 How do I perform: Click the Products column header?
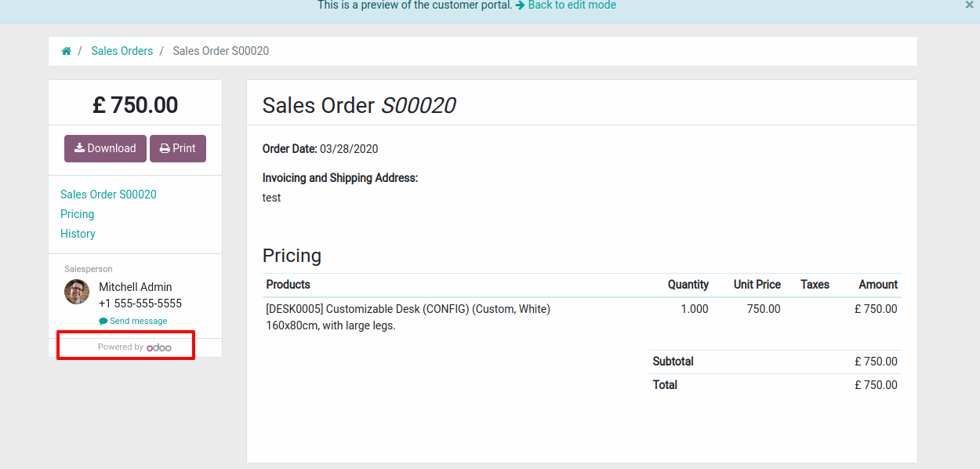[289, 285]
